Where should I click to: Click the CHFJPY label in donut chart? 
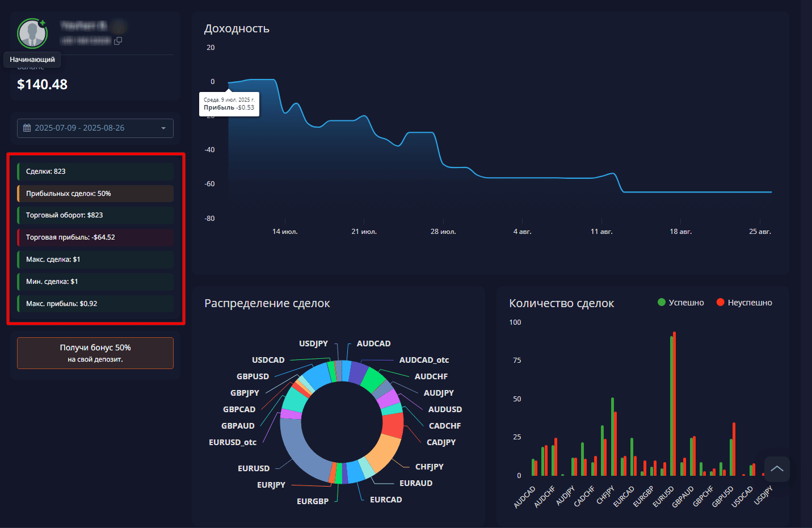point(430,467)
